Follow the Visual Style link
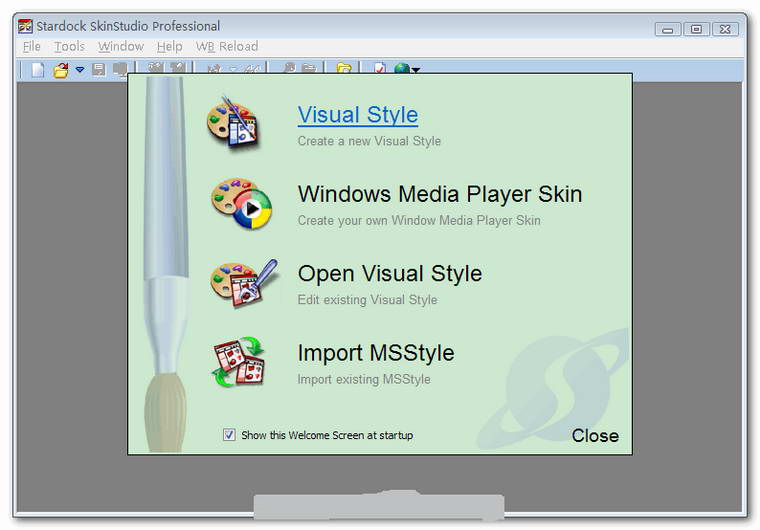The image size is (760, 530). click(358, 115)
